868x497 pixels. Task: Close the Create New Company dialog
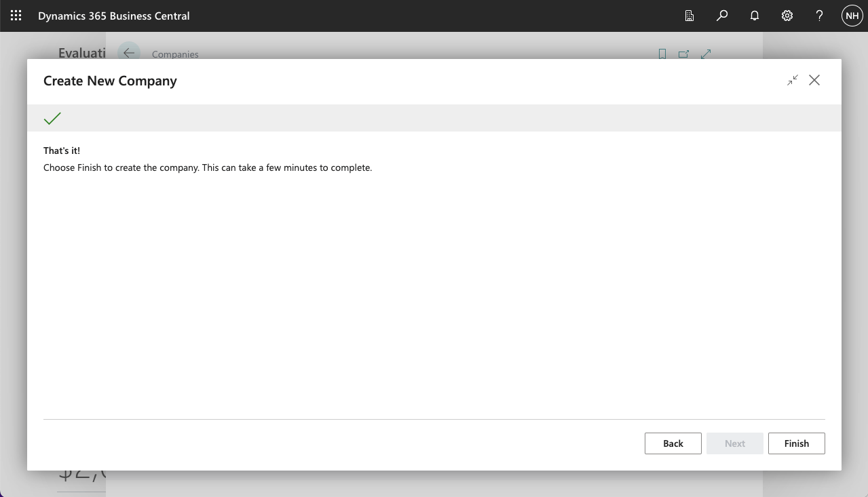click(x=814, y=80)
